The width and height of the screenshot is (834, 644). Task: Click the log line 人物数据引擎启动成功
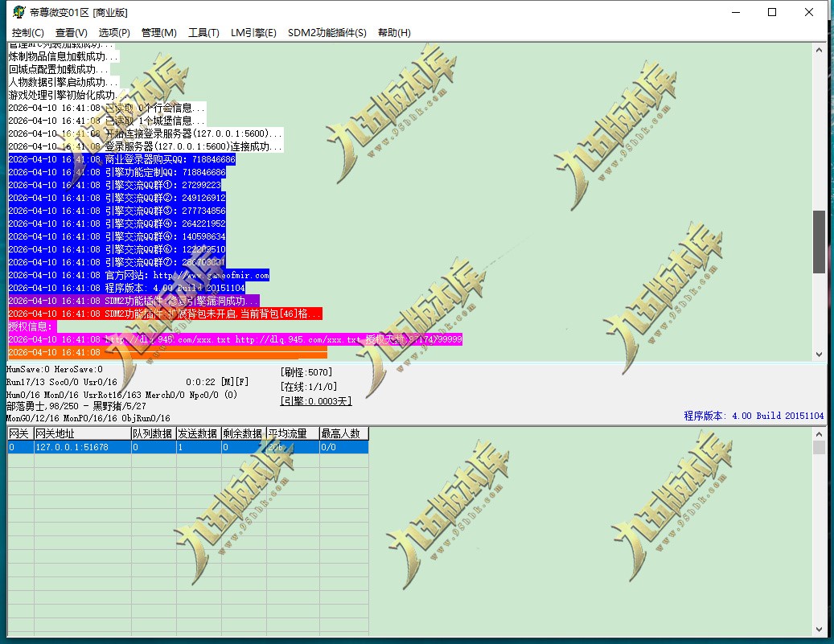(x=64, y=82)
